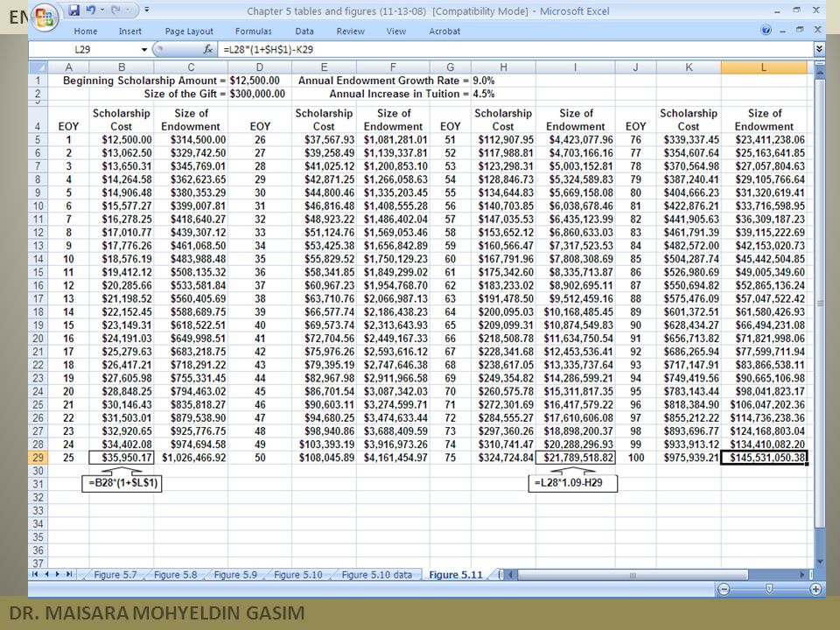Select cell $324,724.84
The width and height of the screenshot is (840, 630).
[x=503, y=458]
